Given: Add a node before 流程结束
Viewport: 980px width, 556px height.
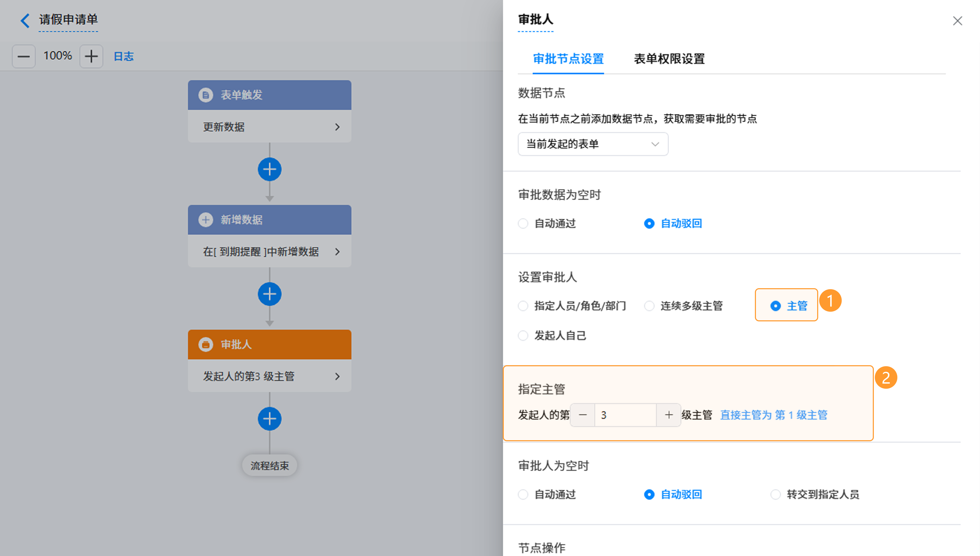Looking at the screenshot, I should pyautogui.click(x=269, y=419).
